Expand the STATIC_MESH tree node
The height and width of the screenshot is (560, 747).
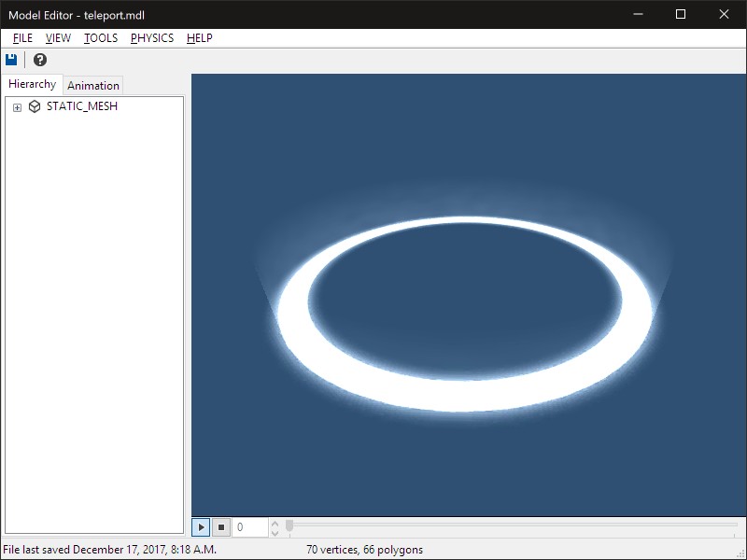point(17,107)
